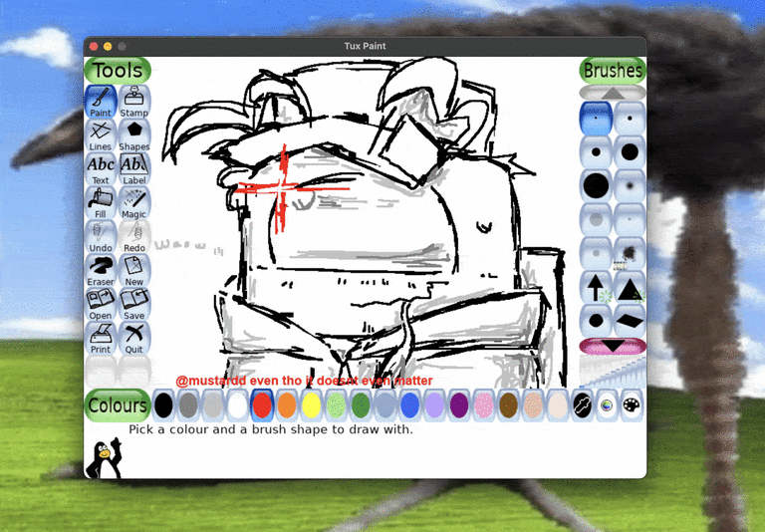The height and width of the screenshot is (532, 765).
Task: Click the red crosshair on canvas
Action: point(282,188)
